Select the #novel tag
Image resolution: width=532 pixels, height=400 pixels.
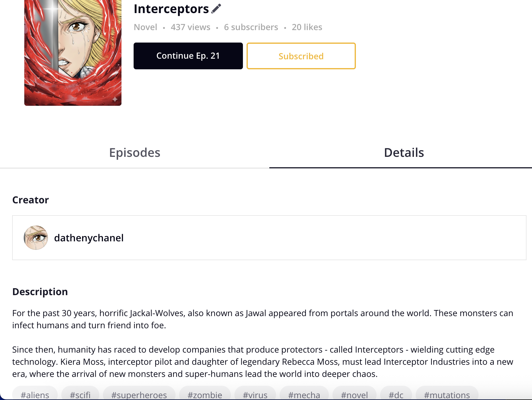(x=354, y=395)
